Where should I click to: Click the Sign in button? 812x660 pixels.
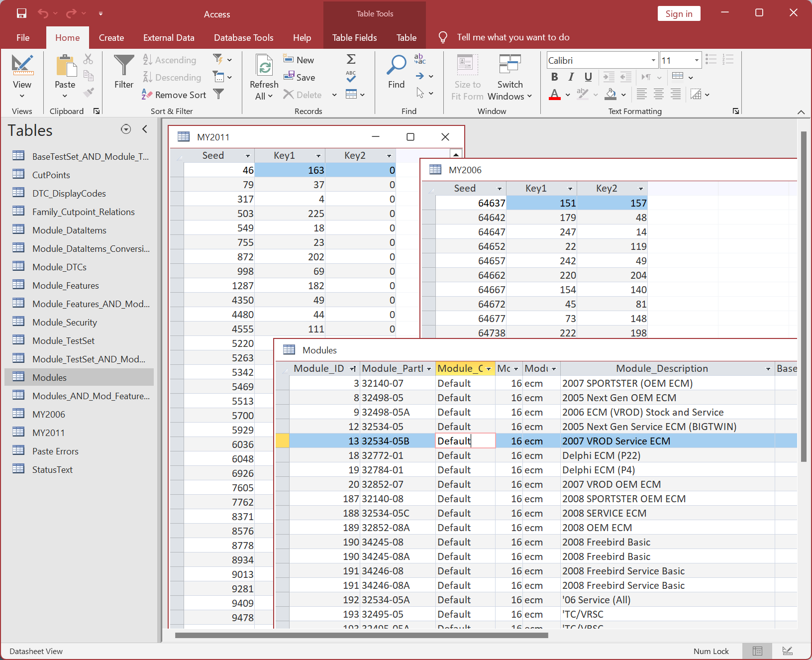pos(679,14)
